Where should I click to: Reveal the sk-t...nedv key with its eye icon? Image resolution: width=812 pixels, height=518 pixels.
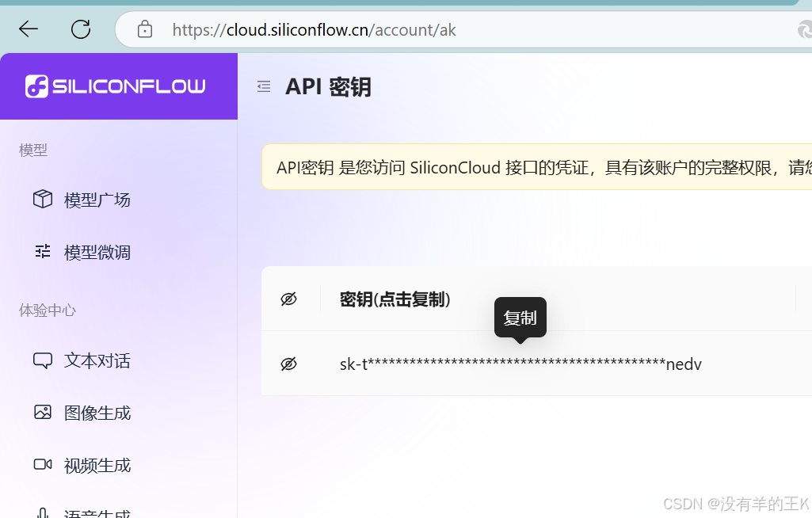tap(288, 364)
